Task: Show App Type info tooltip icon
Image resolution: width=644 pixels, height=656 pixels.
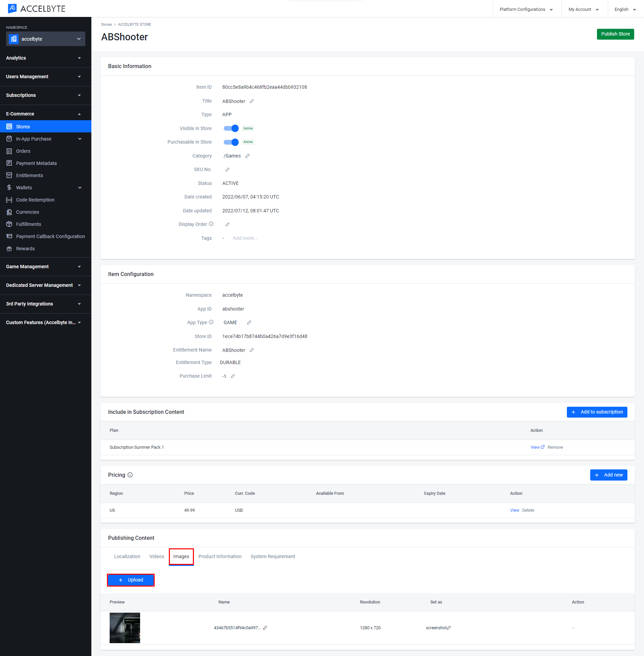Action: pos(211,322)
